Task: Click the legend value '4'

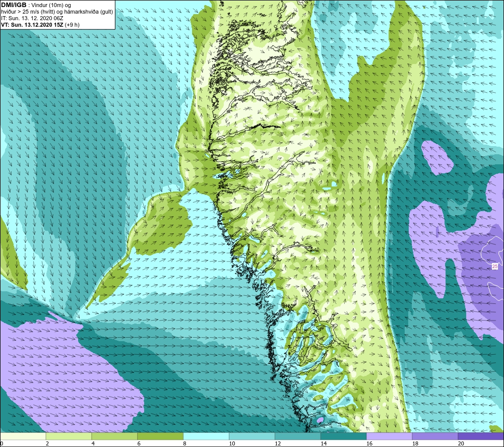Action: [x=93, y=444]
